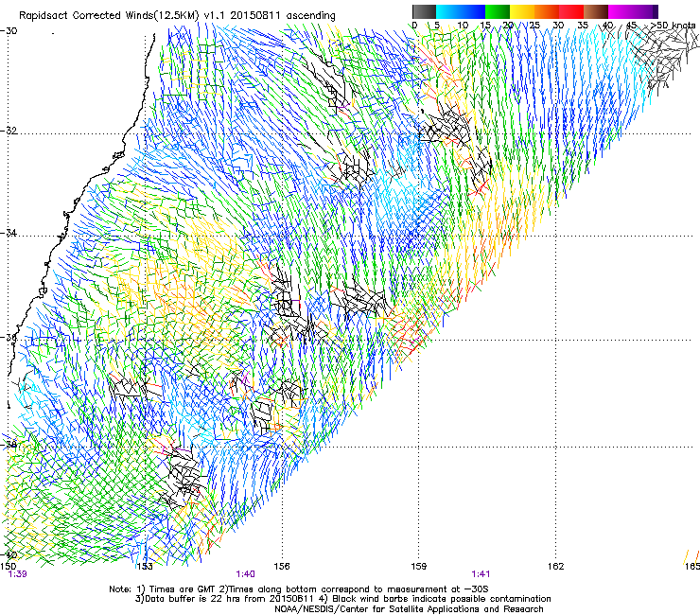Click the purple time label '1:40'

(x=246, y=574)
